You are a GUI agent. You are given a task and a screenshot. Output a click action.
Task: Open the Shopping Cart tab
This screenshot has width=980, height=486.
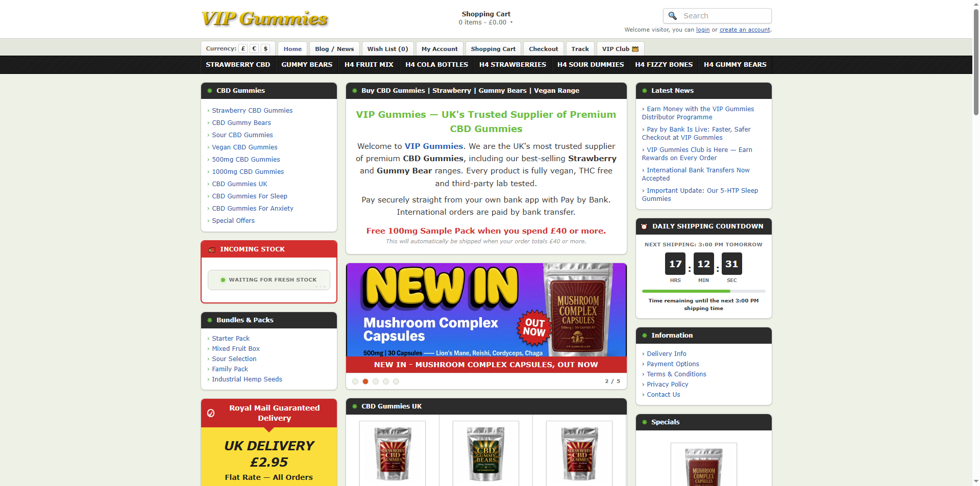pos(493,49)
